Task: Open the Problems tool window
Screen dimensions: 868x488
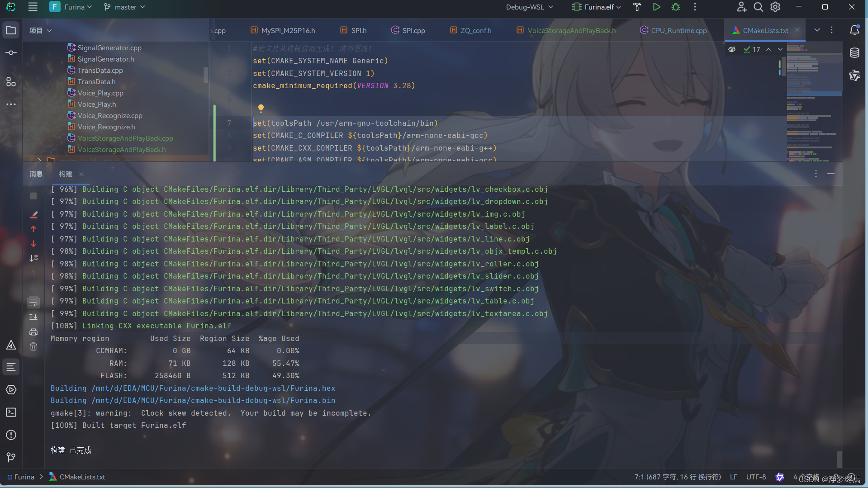Action: click(x=11, y=435)
